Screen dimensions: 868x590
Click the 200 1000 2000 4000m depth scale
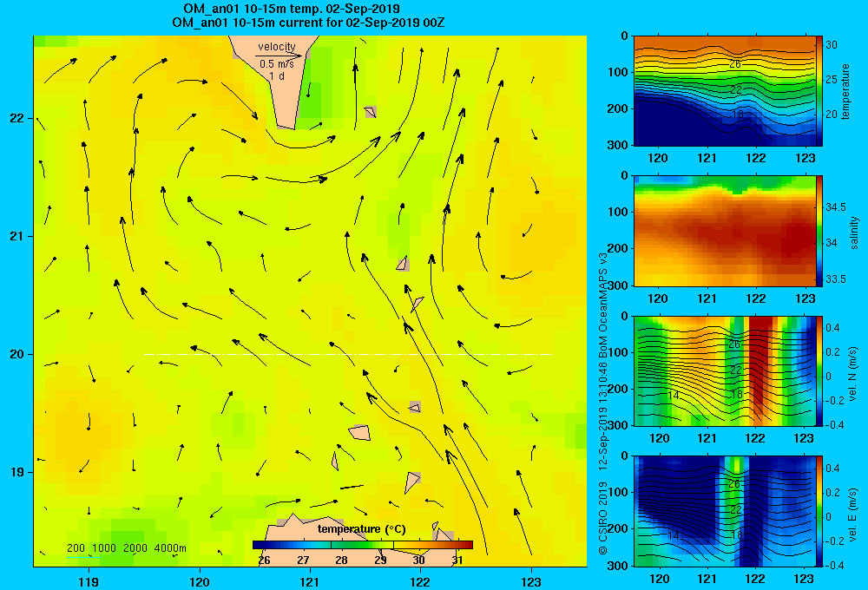pyautogui.click(x=126, y=548)
